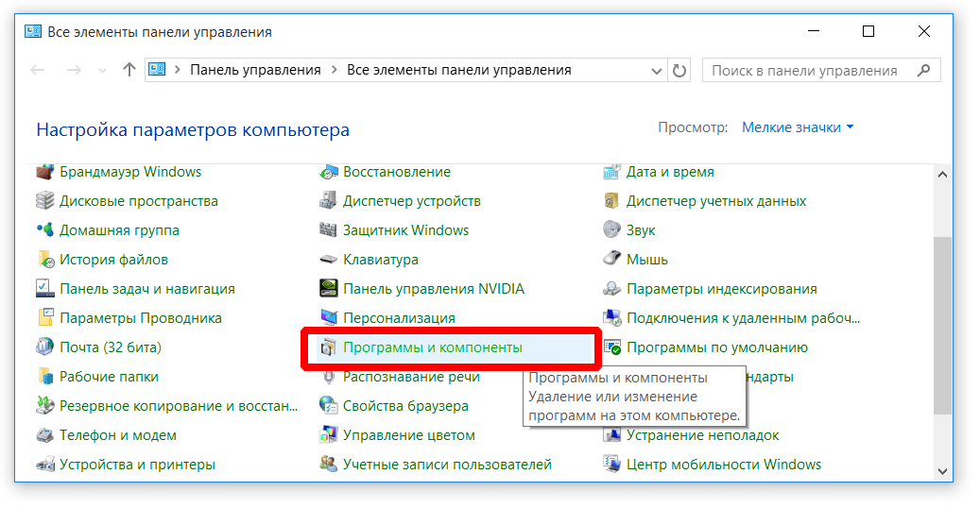
Task: Select Все элементы панели управления breadcrumb
Action: point(458,71)
